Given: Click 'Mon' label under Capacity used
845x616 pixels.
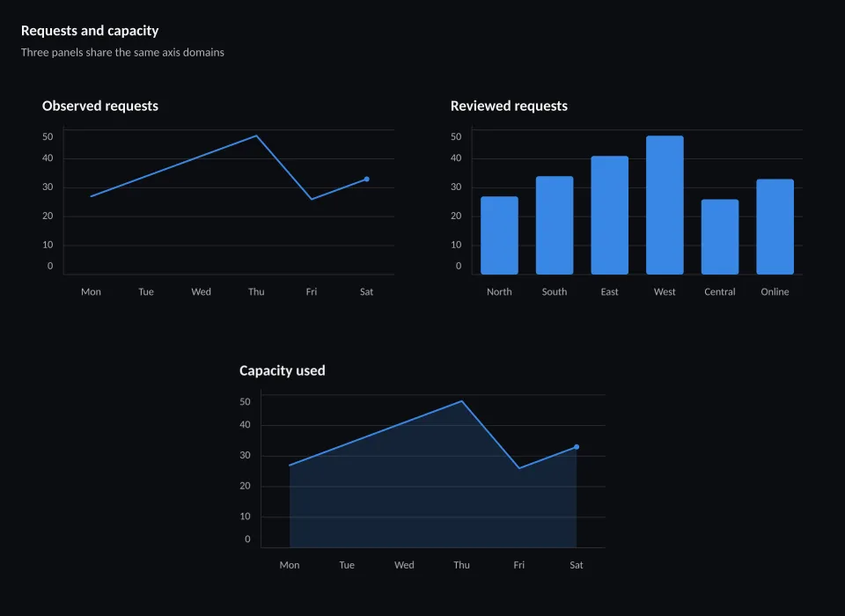Looking at the screenshot, I should click(290, 565).
